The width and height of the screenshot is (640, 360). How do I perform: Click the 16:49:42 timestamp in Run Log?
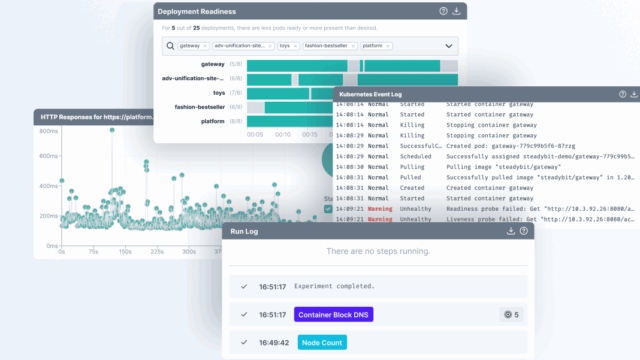point(274,343)
